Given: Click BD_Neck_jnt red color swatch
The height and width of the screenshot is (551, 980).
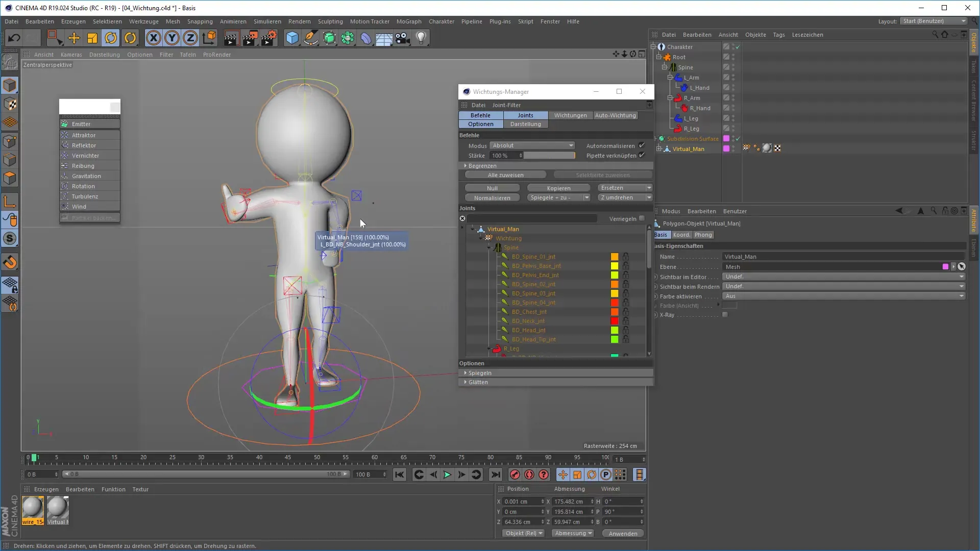Looking at the screenshot, I should tap(615, 321).
